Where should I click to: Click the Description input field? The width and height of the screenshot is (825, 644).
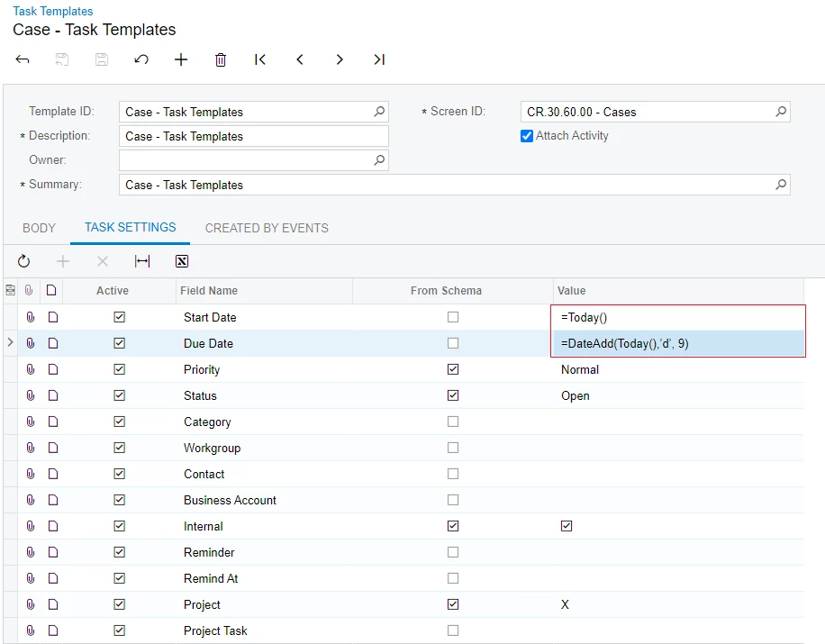tap(254, 136)
